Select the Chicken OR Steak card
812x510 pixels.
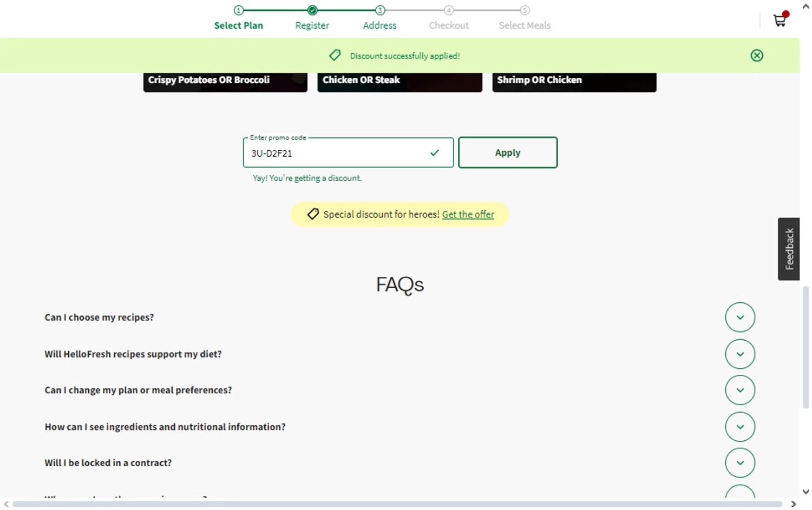coord(400,82)
